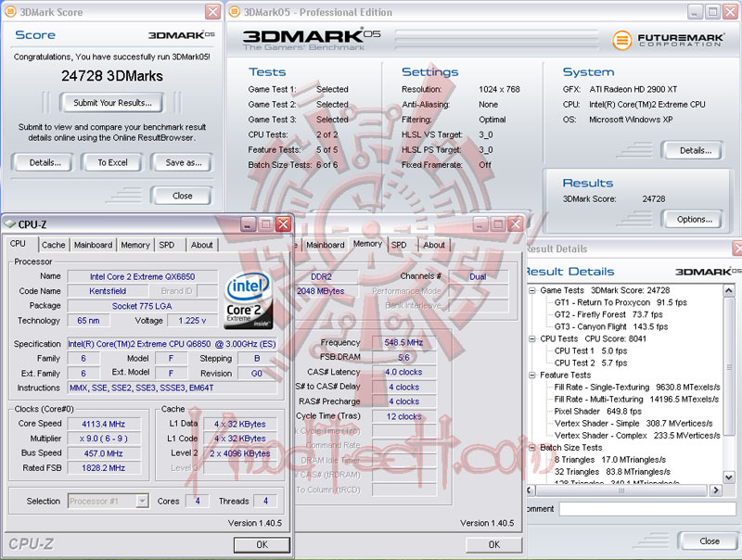
Task: Select CPU Test 1 row
Action: click(591, 351)
